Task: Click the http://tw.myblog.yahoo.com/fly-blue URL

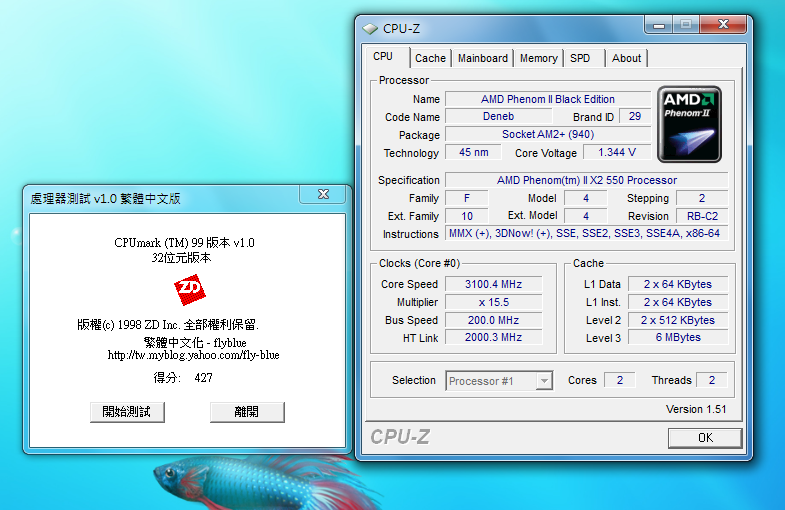Action: (x=193, y=355)
